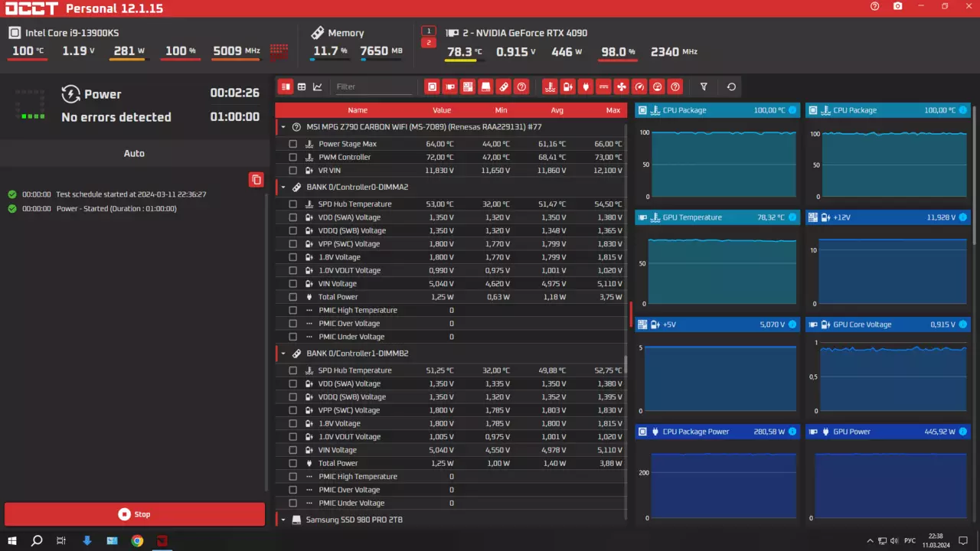The width and height of the screenshot is (980, 551).
Task: Click the GPU hardware filter icon
Action: (x=450, y=86)
